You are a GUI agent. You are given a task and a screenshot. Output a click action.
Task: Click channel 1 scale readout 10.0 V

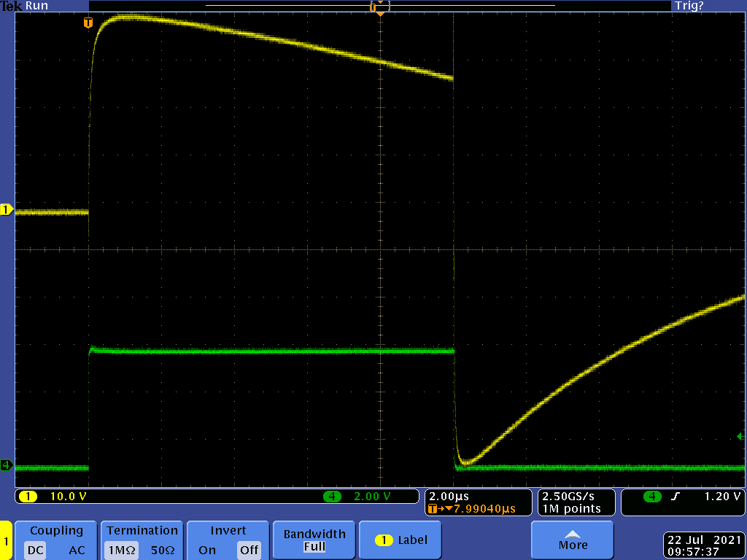(68, 496)
